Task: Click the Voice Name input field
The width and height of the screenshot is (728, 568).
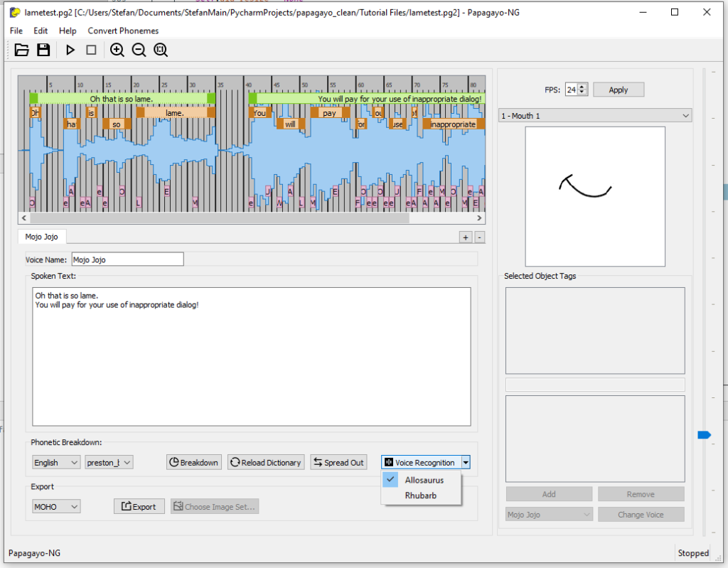Action: 127,259
